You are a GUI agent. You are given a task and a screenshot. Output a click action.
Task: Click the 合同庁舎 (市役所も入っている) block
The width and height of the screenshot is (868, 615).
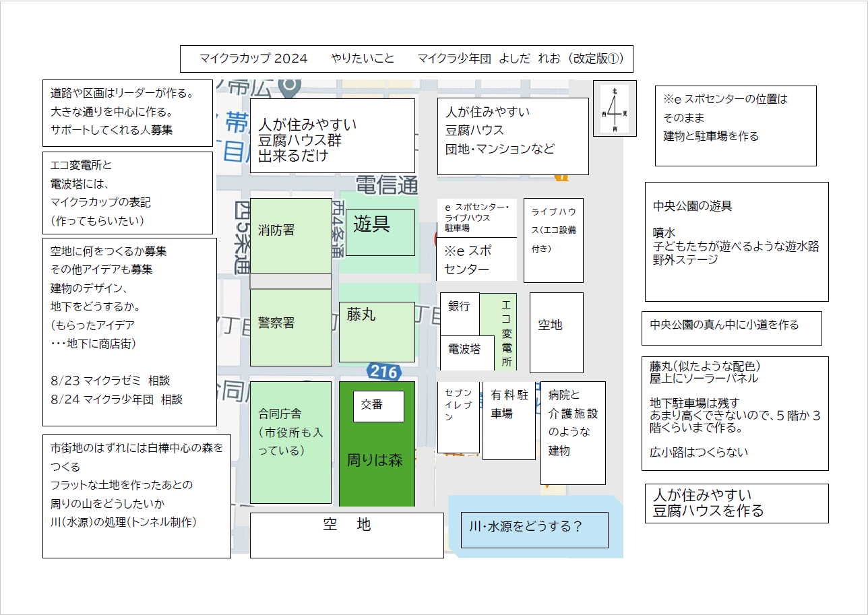290,443
